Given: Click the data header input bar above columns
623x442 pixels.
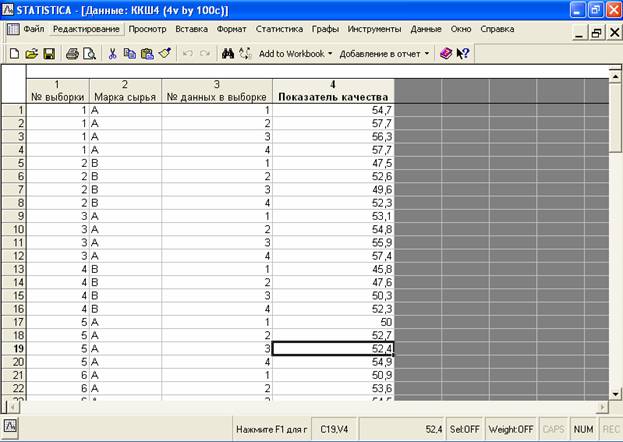Looking at the screenshot, I should (317, 72).
